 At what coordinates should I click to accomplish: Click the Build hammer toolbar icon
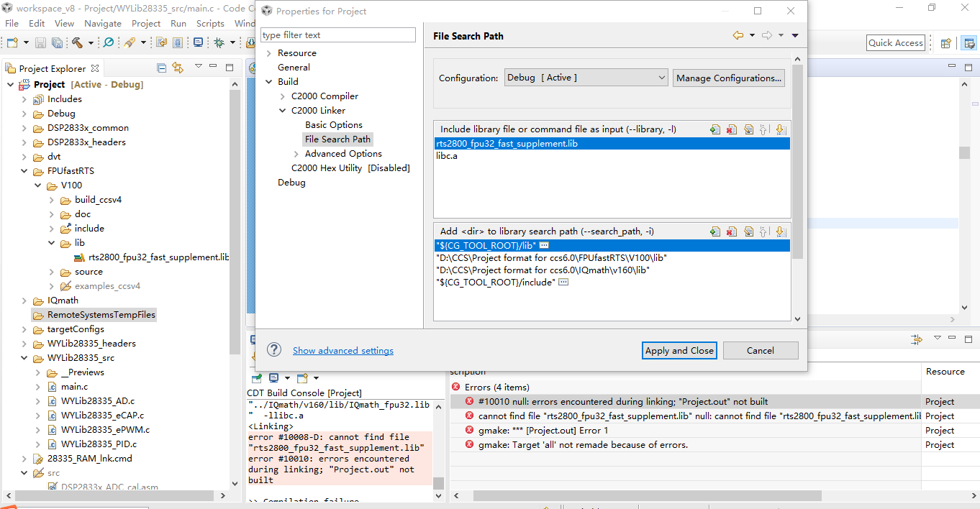click(x=77, y=43)
